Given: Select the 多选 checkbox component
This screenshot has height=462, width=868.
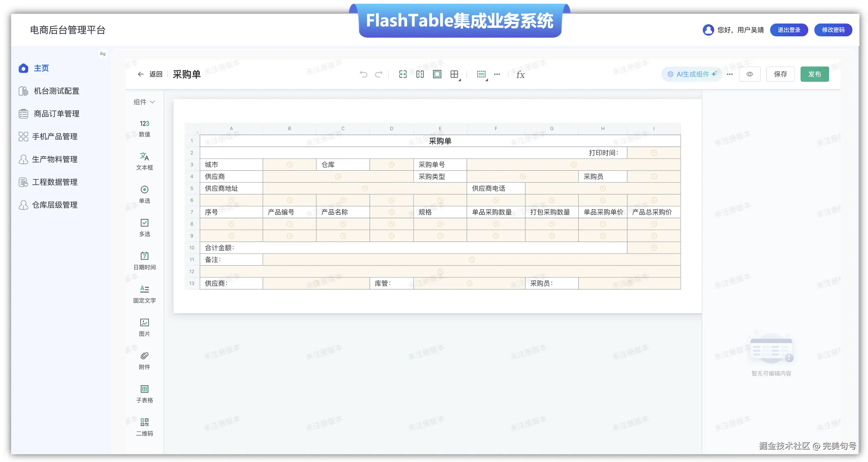Looking at the screenshot, I should 144,227.
